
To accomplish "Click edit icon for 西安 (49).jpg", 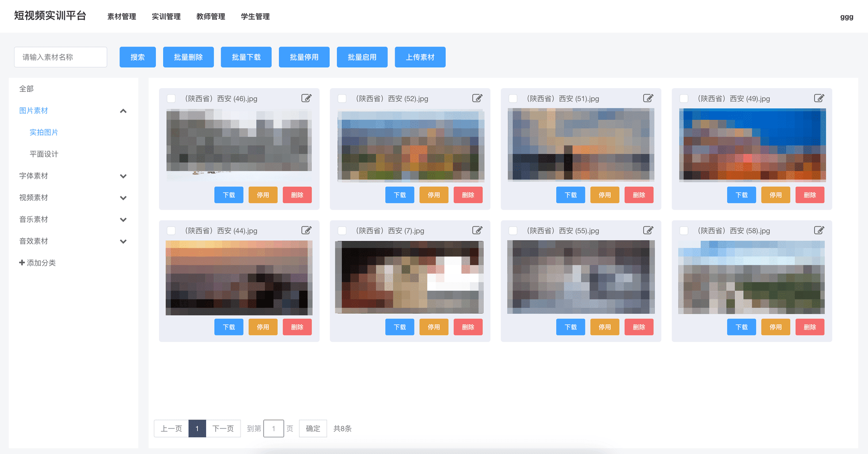I will (x=819, y=98).
